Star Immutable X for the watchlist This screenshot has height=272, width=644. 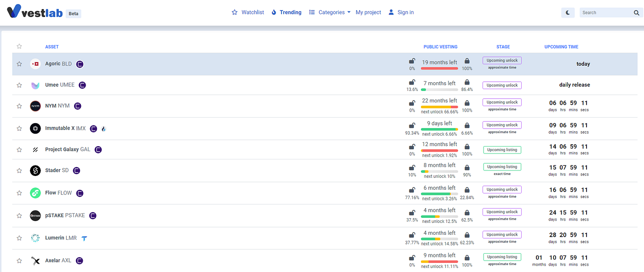pyautogui.click(x=19, y=129)
